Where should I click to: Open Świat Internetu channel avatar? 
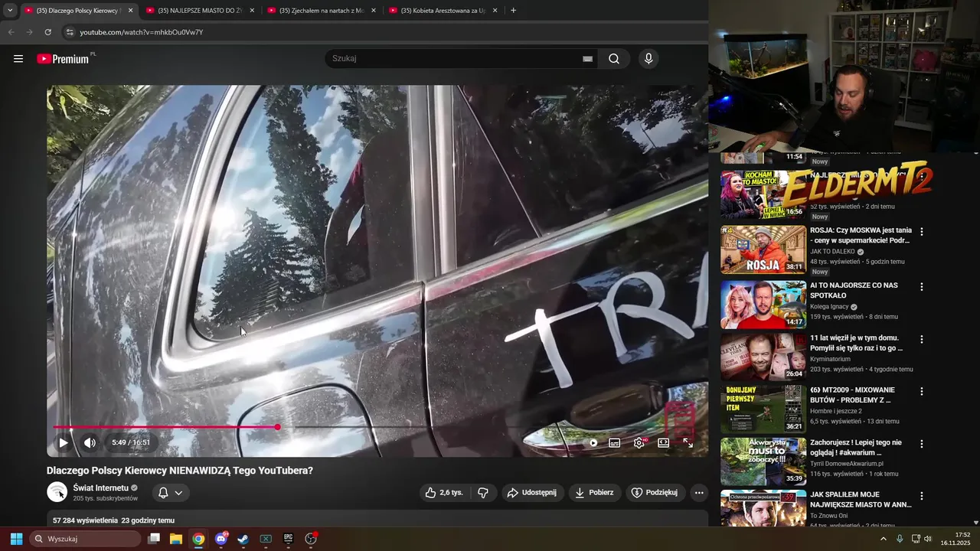click(x=57, y=492)
